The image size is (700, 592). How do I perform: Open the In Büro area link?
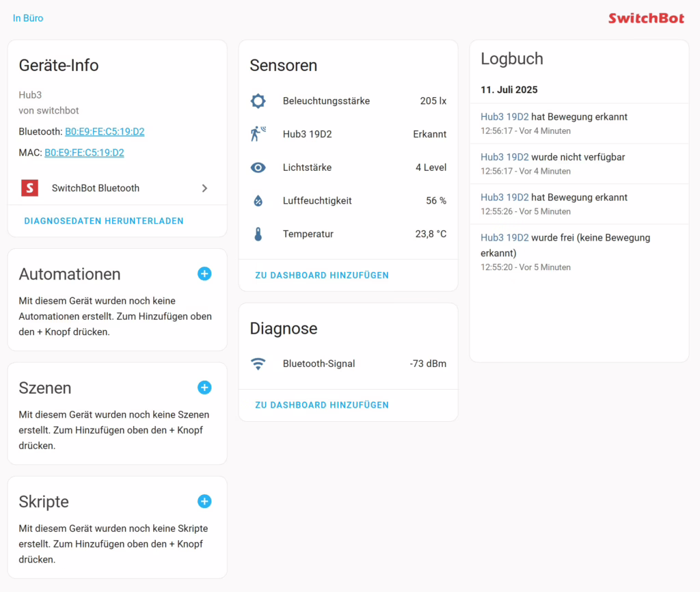point(28,18)
